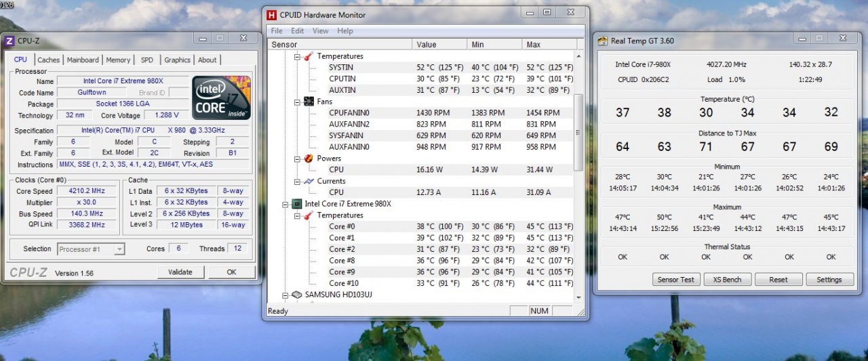This screenshot has height=361, width=868.
Task: Switch to the Caches tab in CPU-Z
Action: pyautogui.click(x=49, y=60)
